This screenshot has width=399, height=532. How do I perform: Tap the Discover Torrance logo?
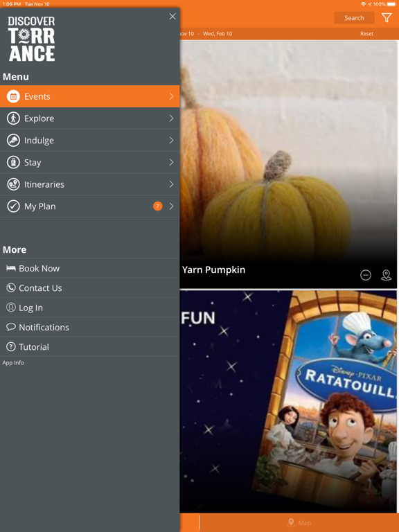click(32, 39)
